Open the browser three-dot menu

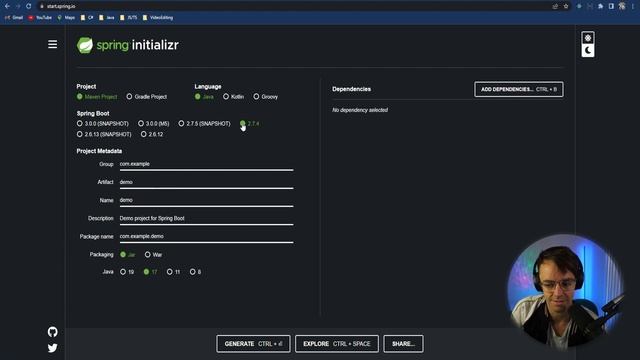pyautogui.click(x=633, y=6)
